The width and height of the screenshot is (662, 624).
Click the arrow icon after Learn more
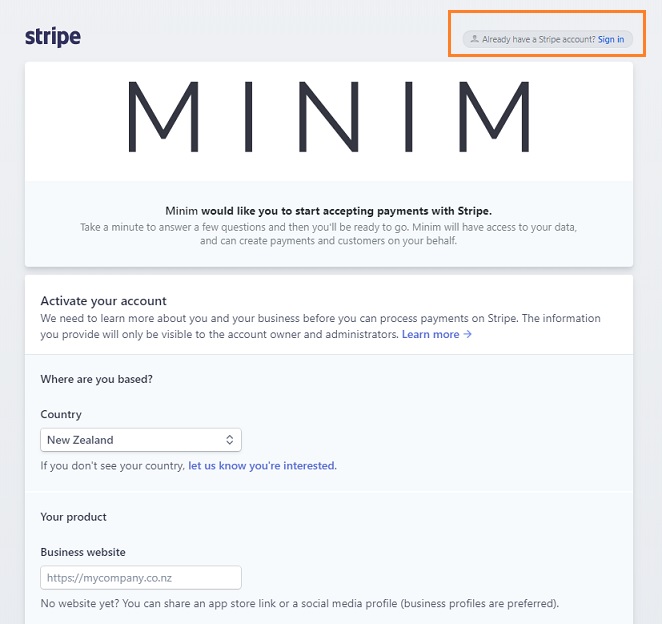pos(467,334)
